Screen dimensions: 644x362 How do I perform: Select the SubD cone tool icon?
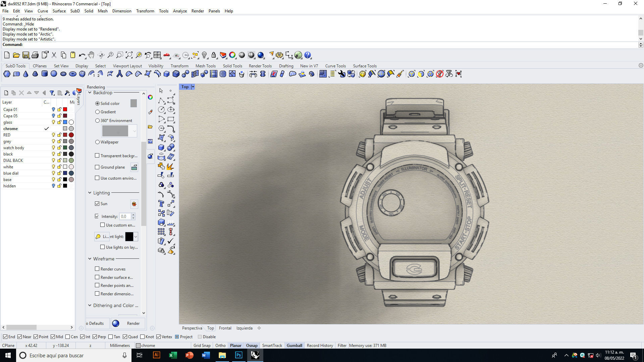coord(25,74)
